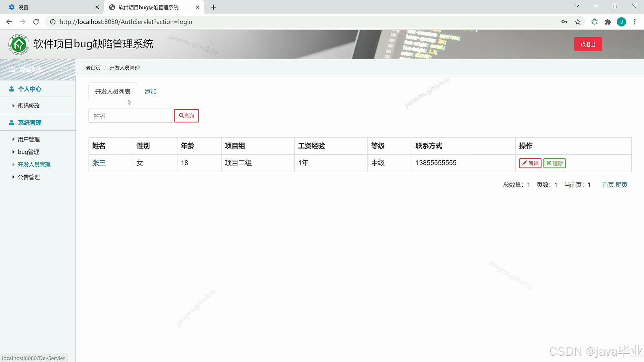Image resolution: width=644 pixels, height=362 pixels.
Task: Open 密码修改 in the sidebar
Action: (x=29, y=106)
